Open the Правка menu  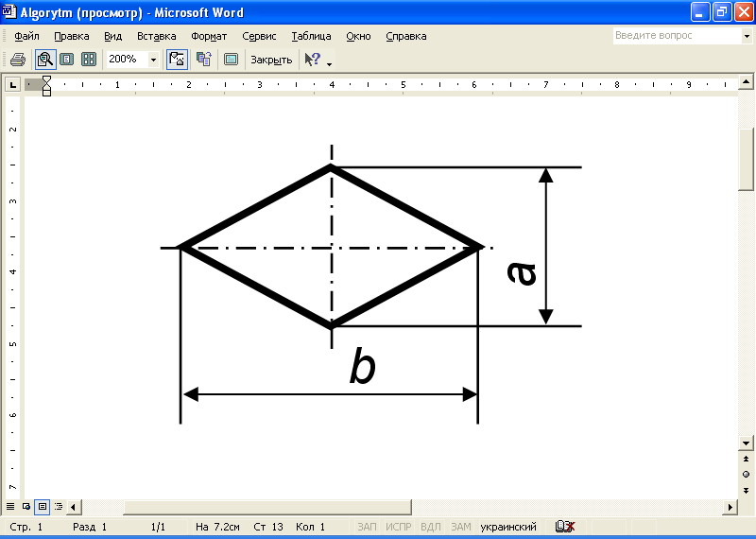coord(72,36)
